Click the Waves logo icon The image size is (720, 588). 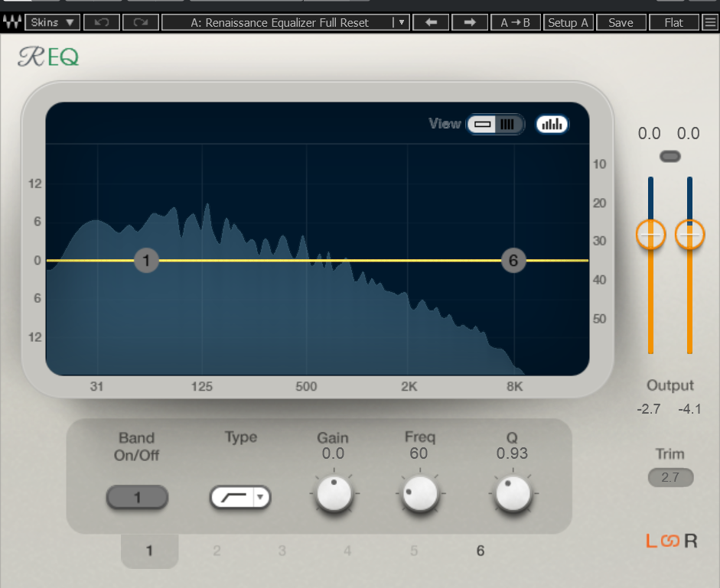tap(12, 22)
